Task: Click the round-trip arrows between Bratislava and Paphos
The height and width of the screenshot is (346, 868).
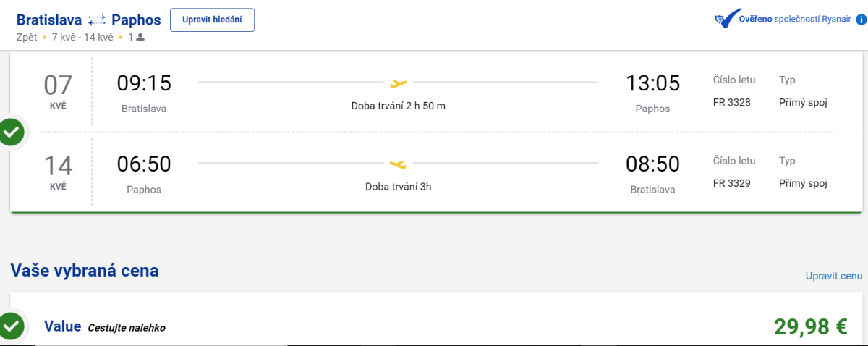Action: tap(97, 20)
